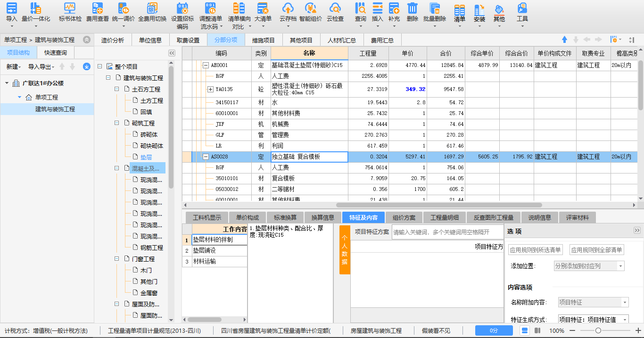Image resolution: width=644 pixels, height=338 pixels.
Task: Click 应用规则到全部清单 button
Action: tap(596, 250)
